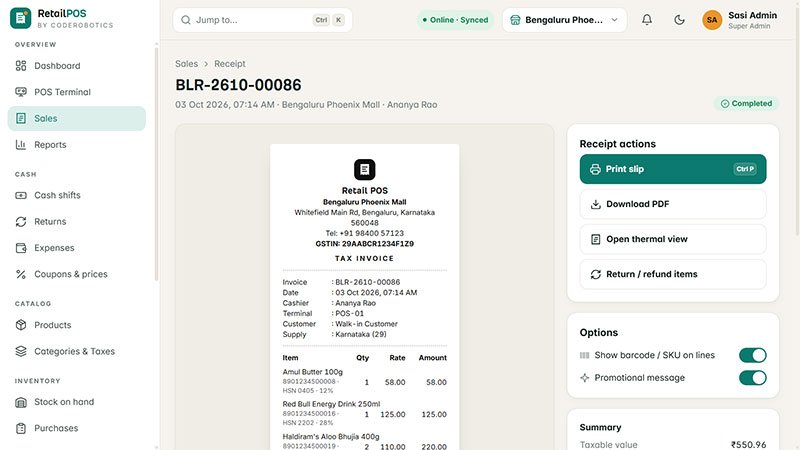The width and height of the screenshot is (800, 450).
Task: Click the RetailPOS logo icon
Action: coord(20,18)
